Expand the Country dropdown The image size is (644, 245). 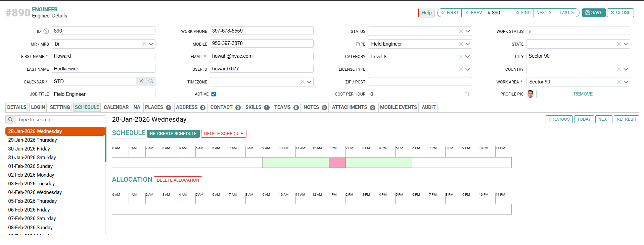tap(626, 69)
